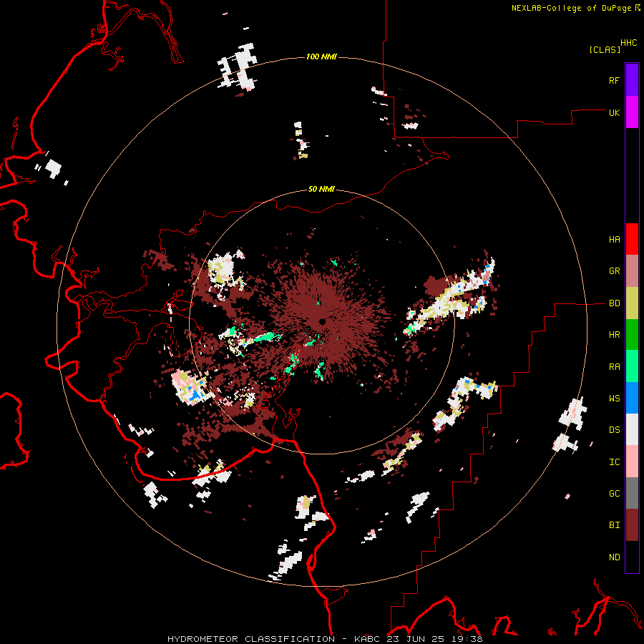
Task: Select the "GR" legend label
Action: (x=614, y=271)
